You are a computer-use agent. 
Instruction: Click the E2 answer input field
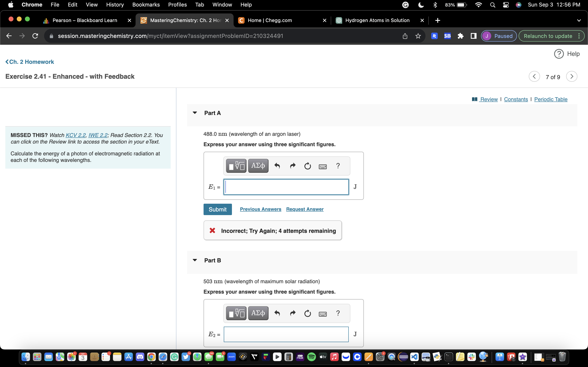click(x=286, y=334)
